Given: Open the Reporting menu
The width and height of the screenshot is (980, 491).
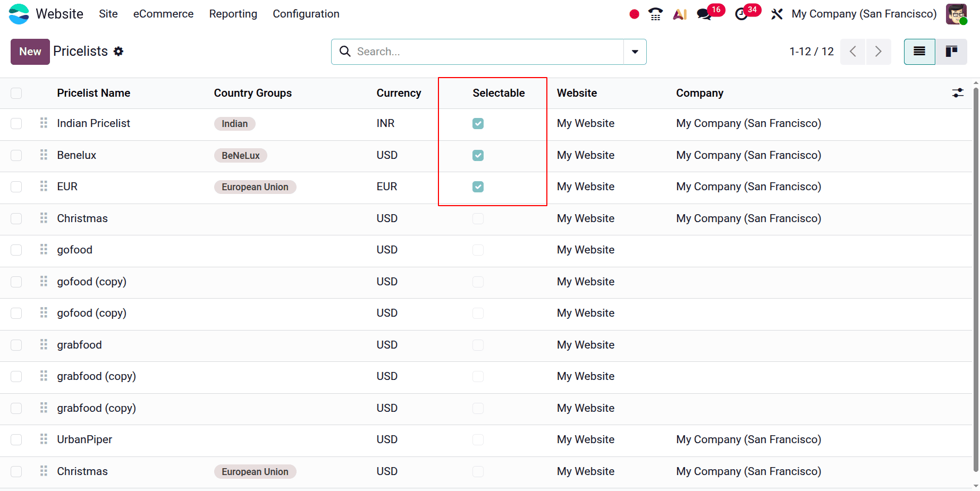Looking at the screenshot, I should coord(233,14).
